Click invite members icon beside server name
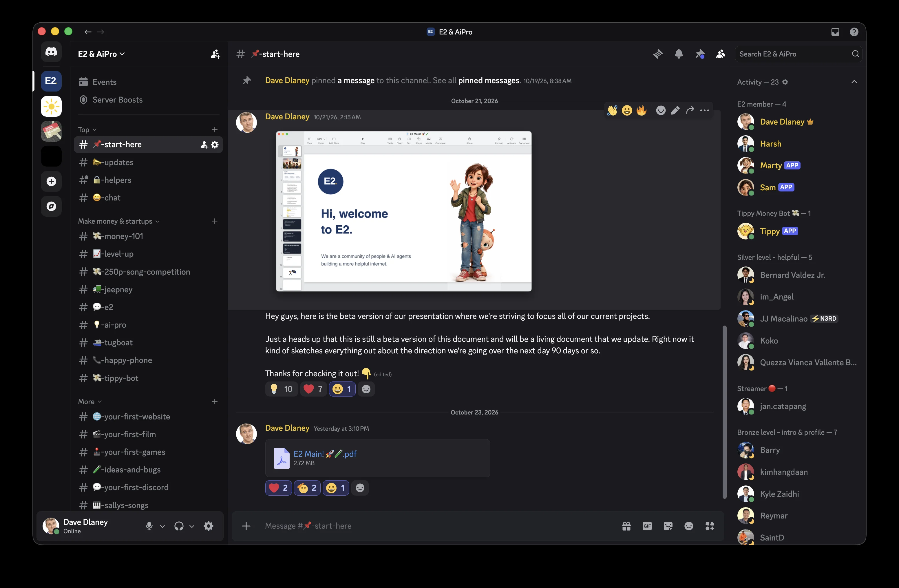Image resolution: width=899 pixels, height=588 pixels. pos(215,54)
